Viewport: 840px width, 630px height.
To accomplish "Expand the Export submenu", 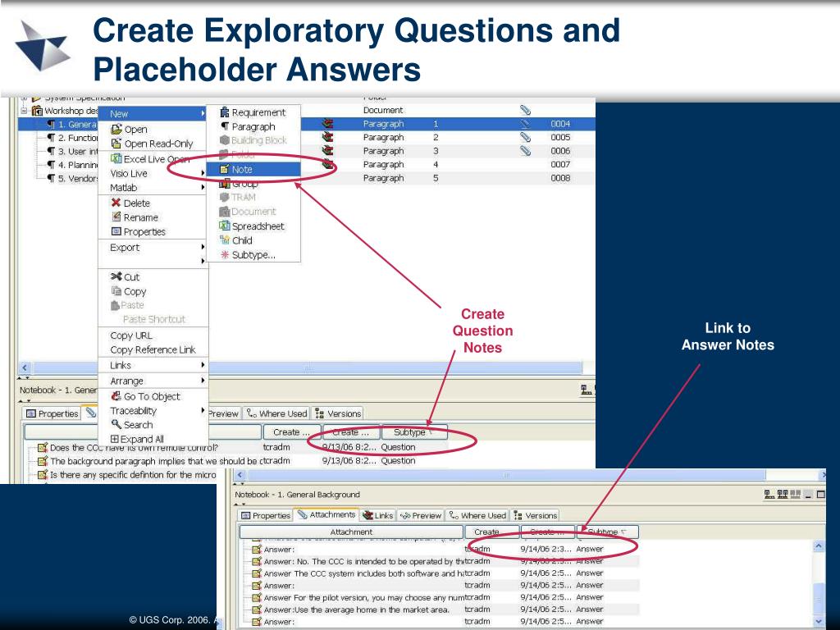I will 153,248.
